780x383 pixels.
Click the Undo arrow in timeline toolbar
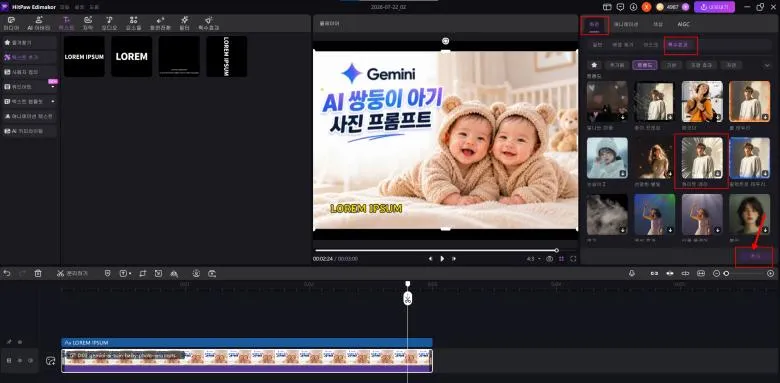click(x=7, y=273)
